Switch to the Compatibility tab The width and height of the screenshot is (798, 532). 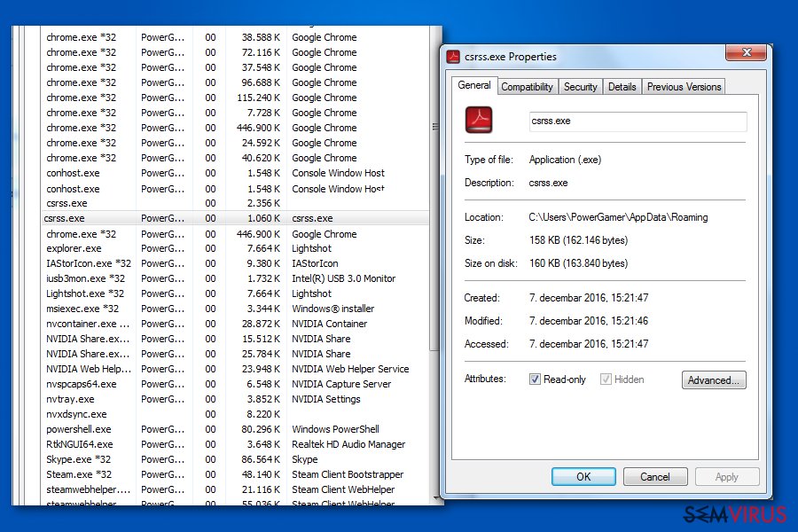click(x=527, y=87)
